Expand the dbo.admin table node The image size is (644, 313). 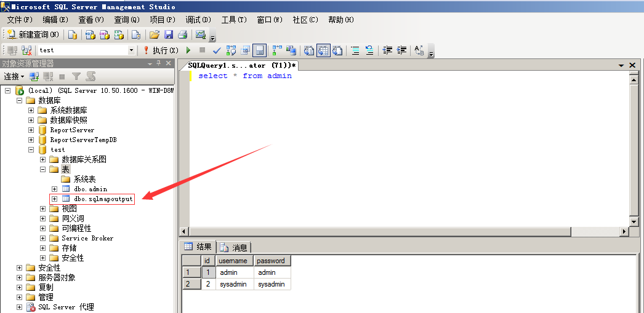[55, 189]
